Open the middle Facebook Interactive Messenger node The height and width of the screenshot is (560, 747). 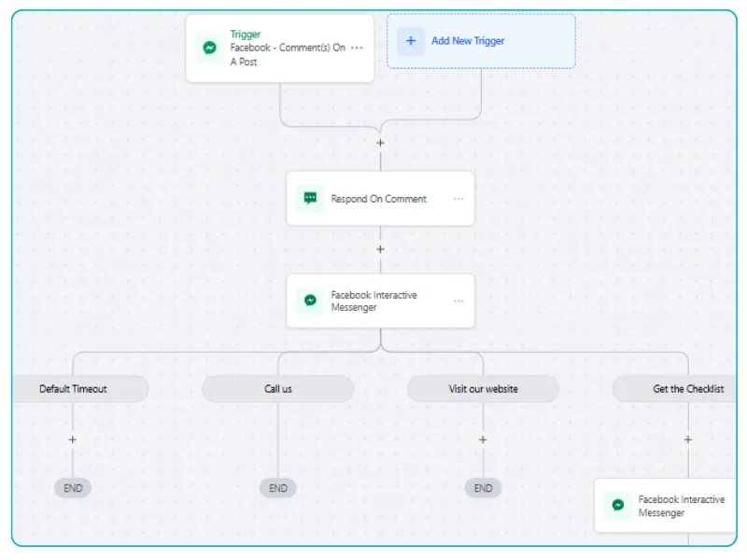tap(380, 301)
